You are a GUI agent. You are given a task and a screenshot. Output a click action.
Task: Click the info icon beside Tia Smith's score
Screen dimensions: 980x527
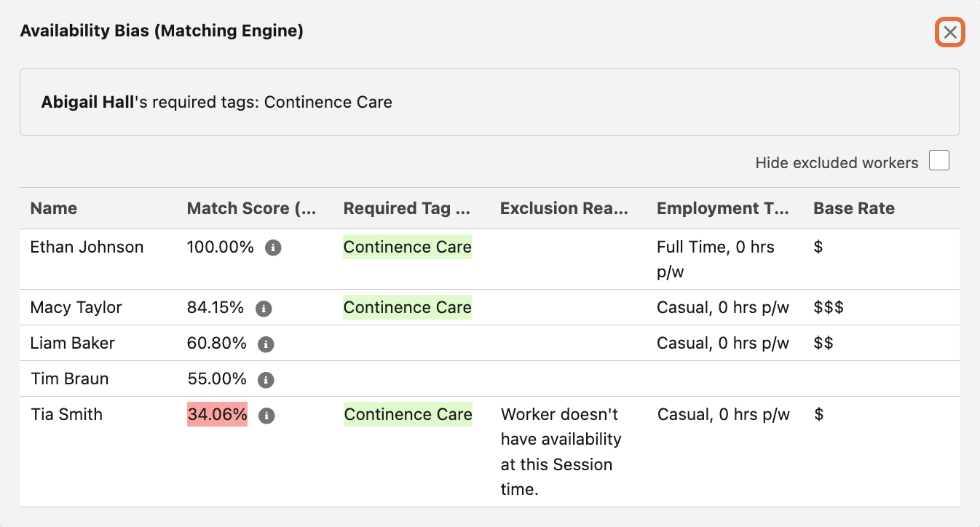coord(266,416)
